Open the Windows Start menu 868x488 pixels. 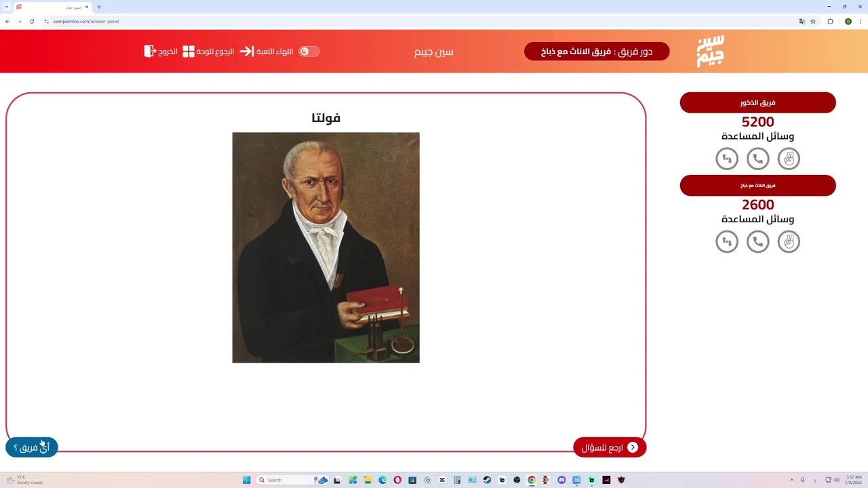click(247, 480)
